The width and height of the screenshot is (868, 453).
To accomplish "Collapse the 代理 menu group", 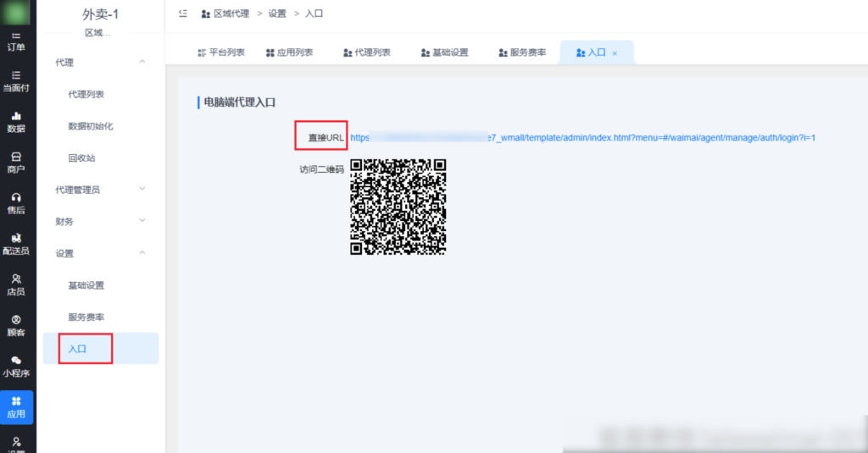I will (101, 63).
